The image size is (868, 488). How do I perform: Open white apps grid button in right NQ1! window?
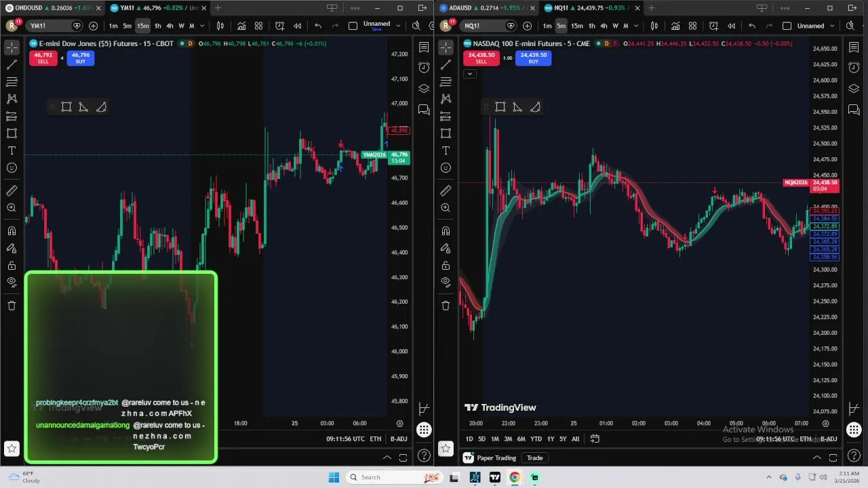click(854, 430)
